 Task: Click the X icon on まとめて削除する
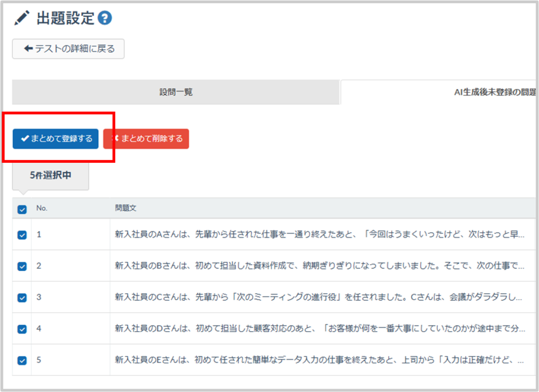point(115,139)
